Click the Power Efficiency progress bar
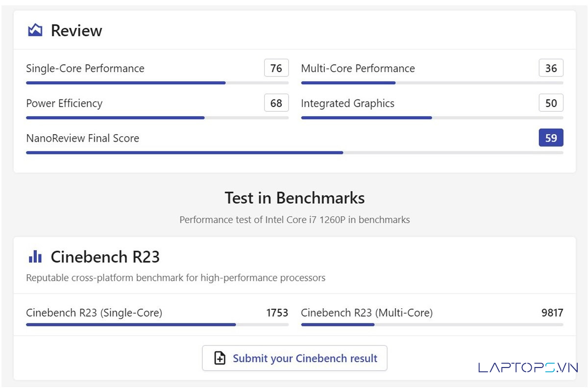This screenshot has height=392, width=588. (x=157, y=118)
